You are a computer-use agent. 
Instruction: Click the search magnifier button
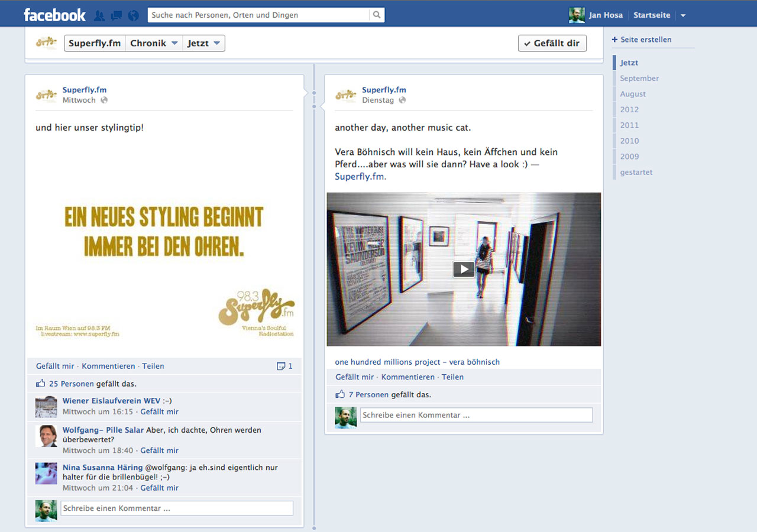pyautogui.click(x=377, y=15)
